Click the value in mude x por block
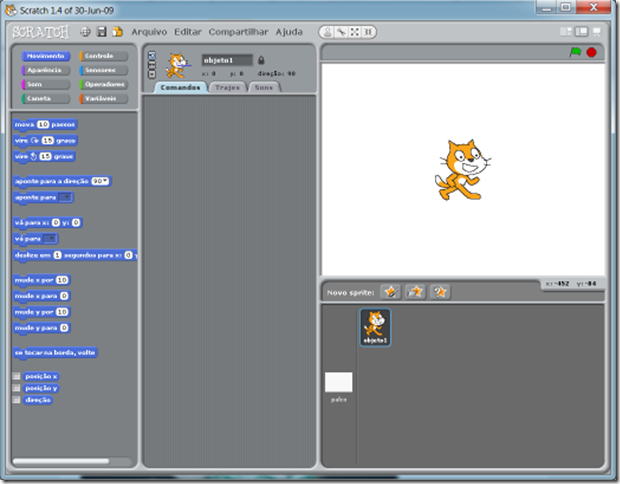This screenshot has width=620, height=484. click(x=62, y=280)
